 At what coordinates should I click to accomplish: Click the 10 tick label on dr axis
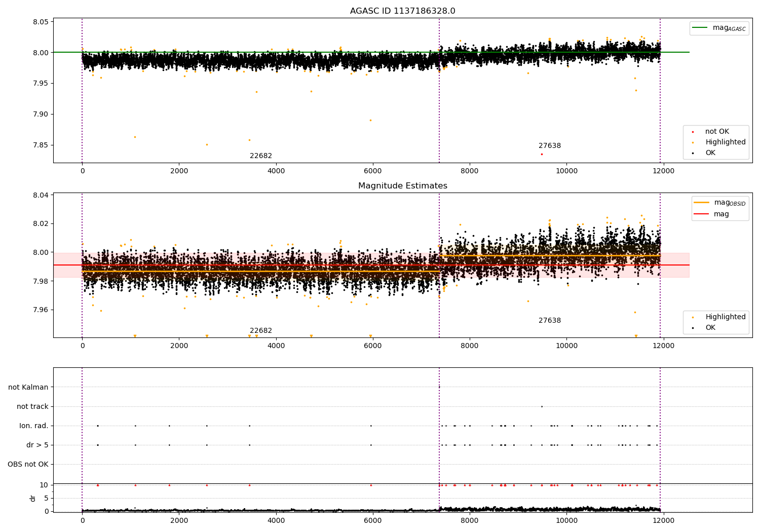[44, 485]
